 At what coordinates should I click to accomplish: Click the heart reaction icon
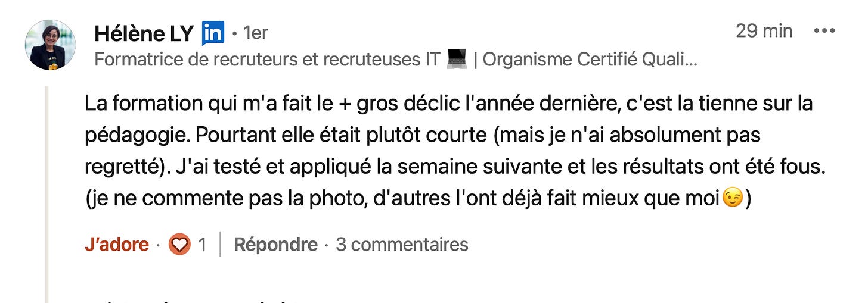(179, 245)
